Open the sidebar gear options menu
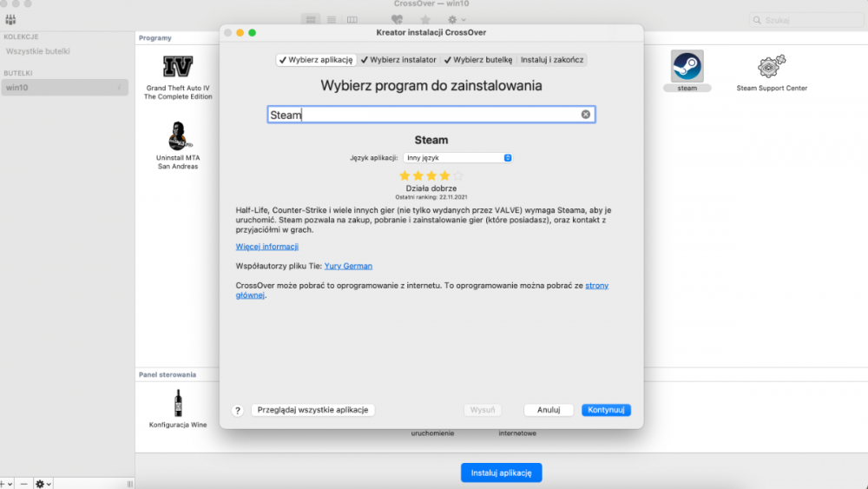 click(x=43, y=484)
